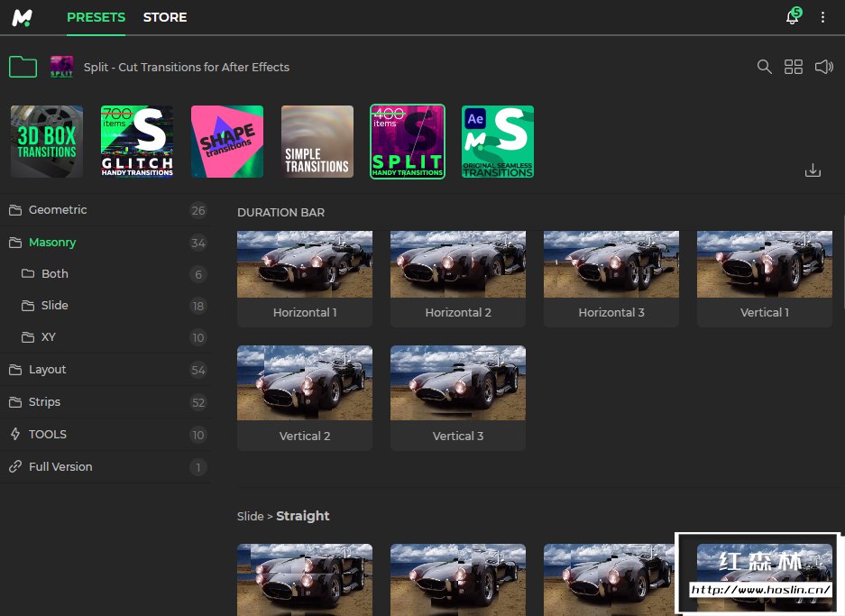Open the TOOLS category

pos(106,435)
